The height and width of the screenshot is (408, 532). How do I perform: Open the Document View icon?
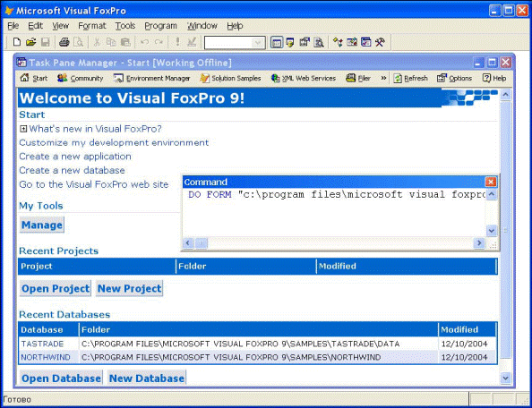coord(319,43)
